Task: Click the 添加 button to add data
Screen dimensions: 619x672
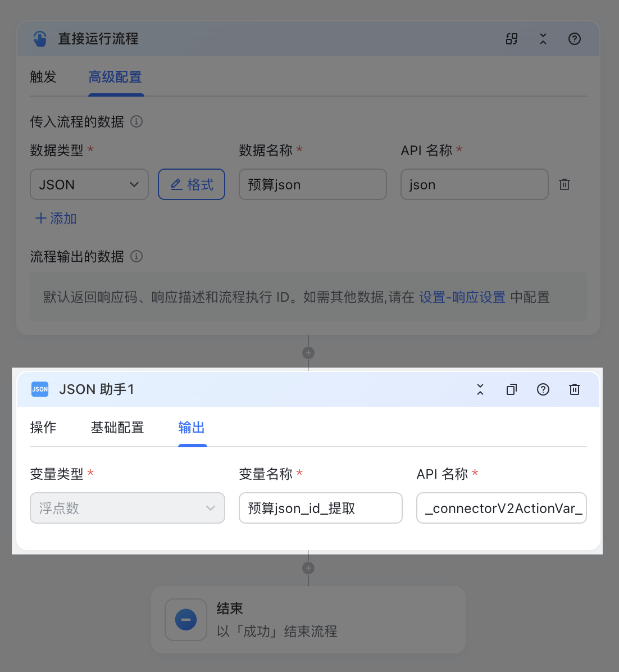Action: point(54,219)
